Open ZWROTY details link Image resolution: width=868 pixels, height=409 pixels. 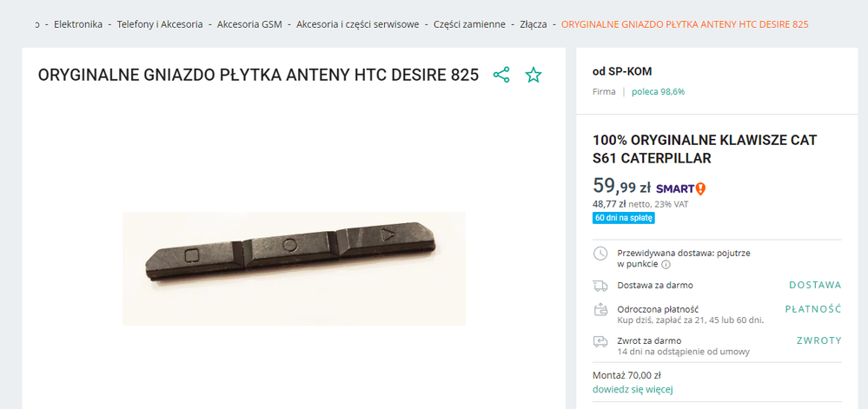pos(818,340)
